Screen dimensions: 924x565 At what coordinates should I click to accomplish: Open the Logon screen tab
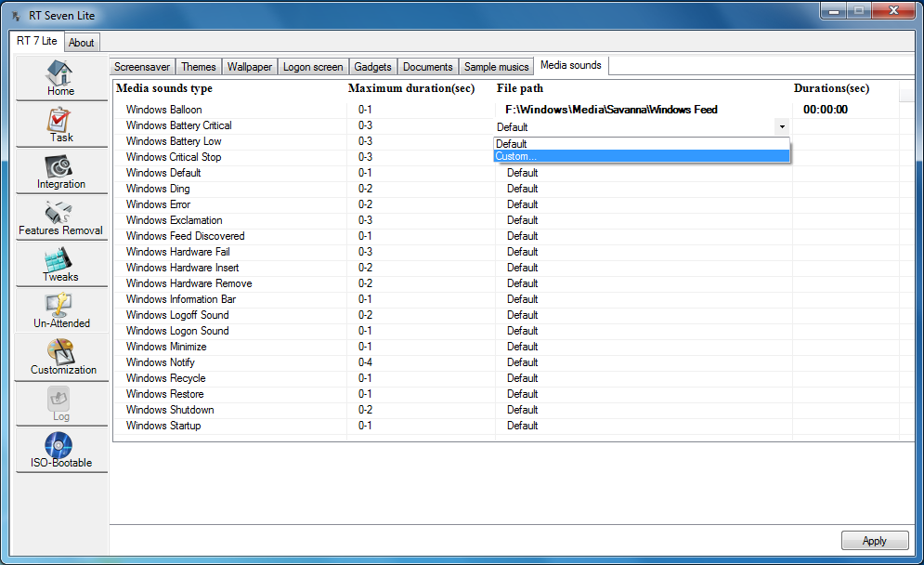point(313,67)
